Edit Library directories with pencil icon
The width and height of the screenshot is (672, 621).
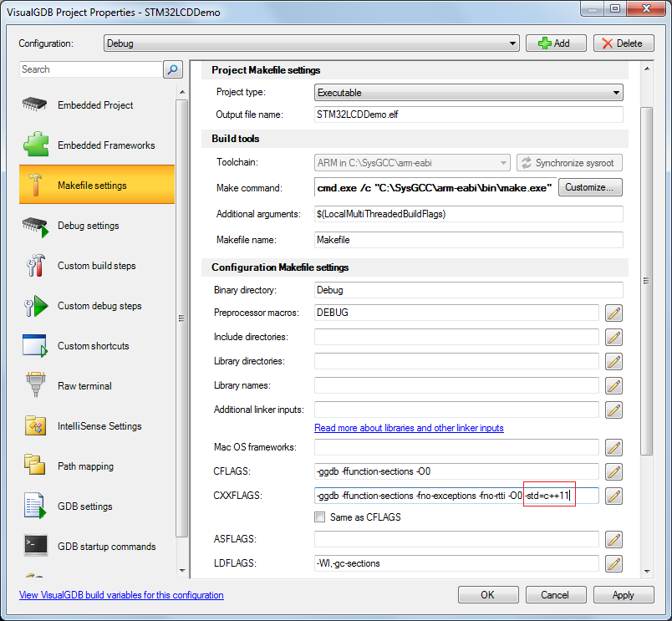613,361
